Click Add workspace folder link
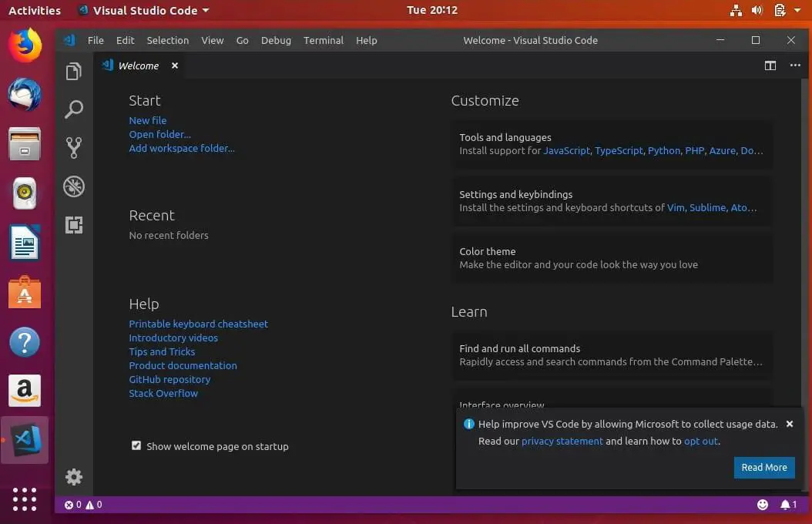812x524 pixels. click(182, 148)
